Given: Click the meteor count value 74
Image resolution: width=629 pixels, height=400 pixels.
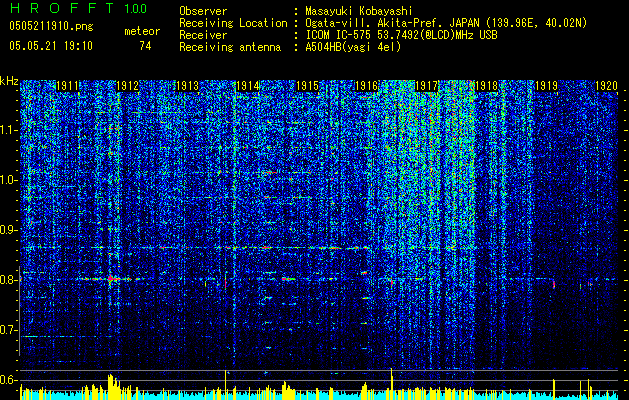Looking at the screenshot, I should point(145,46).
